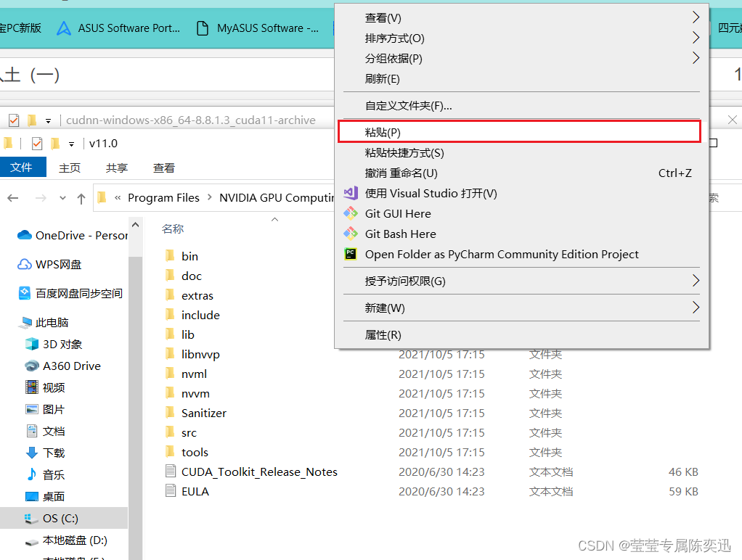Choose 撤消 重命名(U) entry
The height and width of the screenshot is (560, 742).
coord(521,173)
